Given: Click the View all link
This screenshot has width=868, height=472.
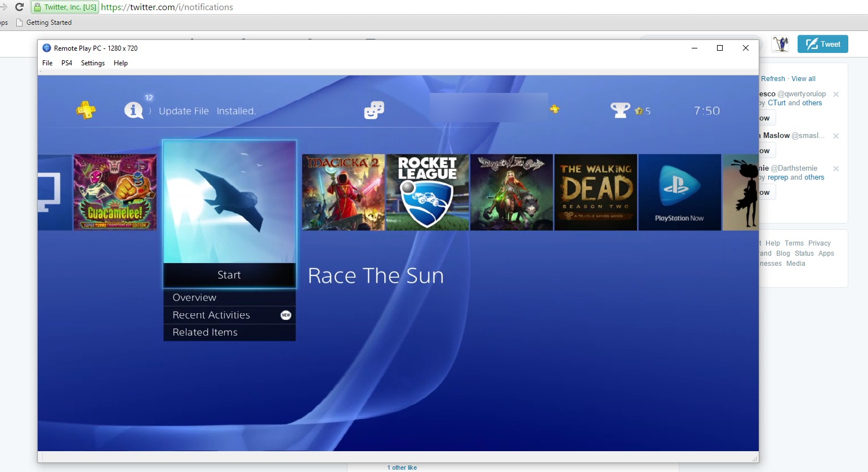Looking at the screenshot, I should click(x=803, y=79).
